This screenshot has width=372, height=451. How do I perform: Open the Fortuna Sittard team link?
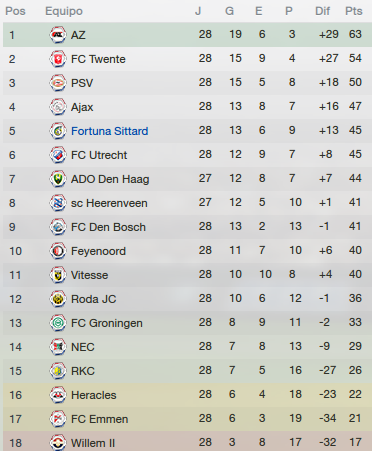point(110,131)
